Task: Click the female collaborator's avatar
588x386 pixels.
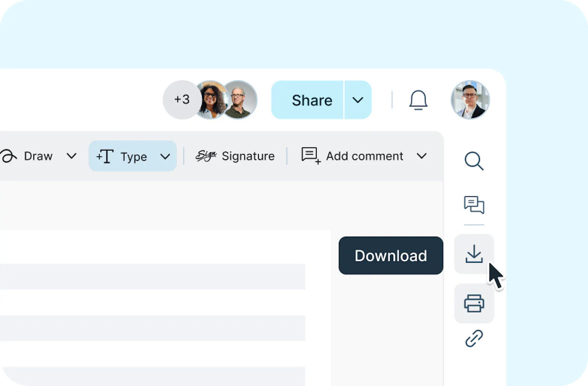Action: pyautogui.click(x=210, y=100)
